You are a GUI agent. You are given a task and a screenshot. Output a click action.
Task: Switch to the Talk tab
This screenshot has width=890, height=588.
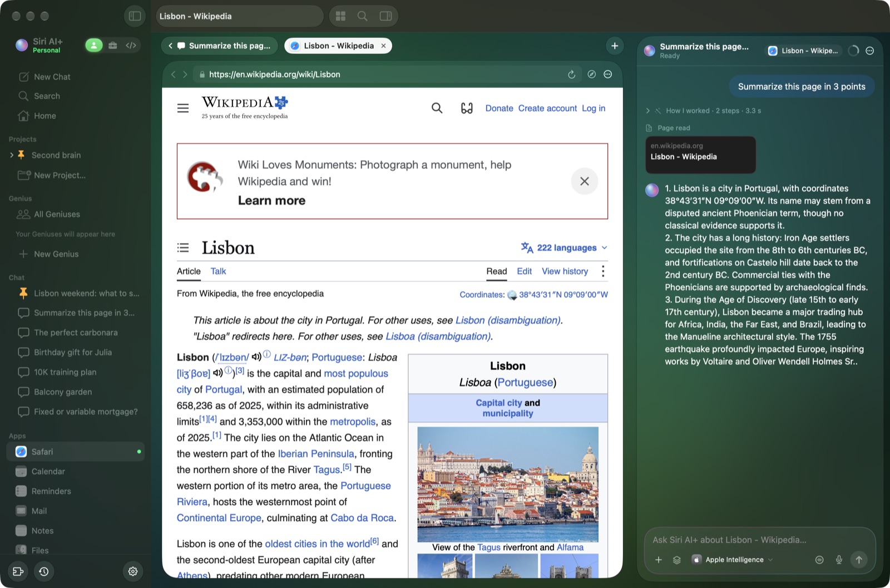point(218,271)
